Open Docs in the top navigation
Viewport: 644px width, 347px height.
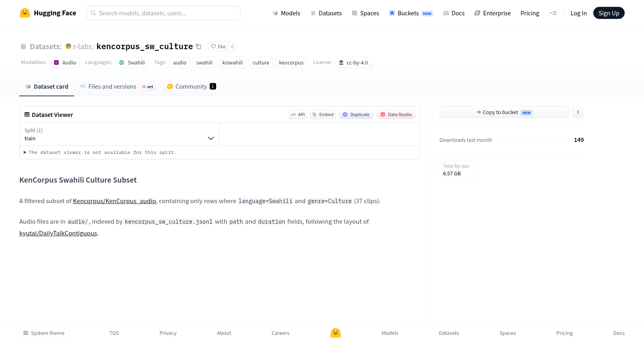454,13
